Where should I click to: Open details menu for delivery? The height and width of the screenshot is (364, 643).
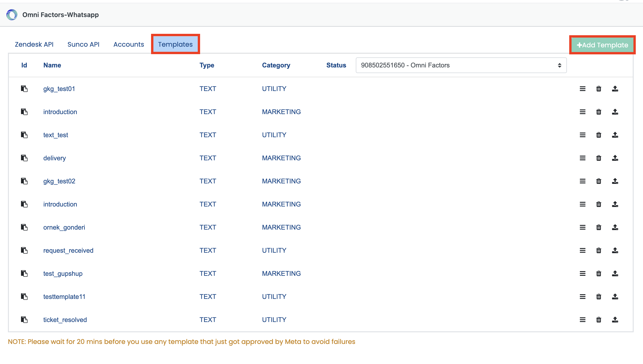pos(583,158)
